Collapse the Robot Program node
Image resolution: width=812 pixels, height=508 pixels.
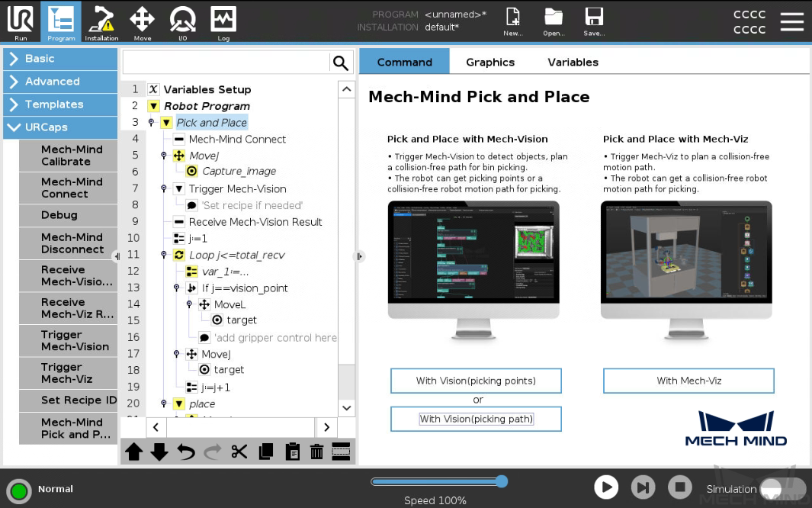[x=154, y=106]
